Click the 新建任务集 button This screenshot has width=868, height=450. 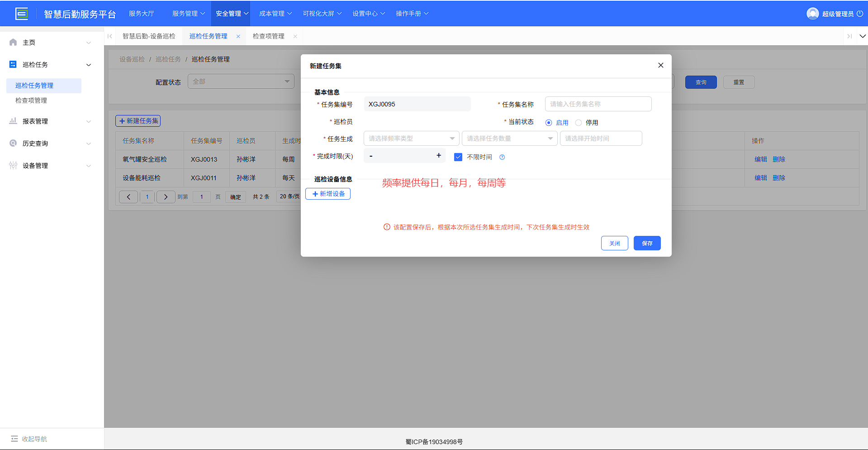[138, 121]
